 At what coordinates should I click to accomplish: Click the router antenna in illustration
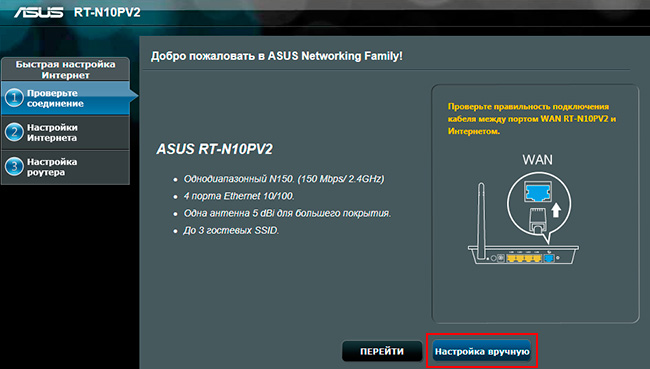(x=481, y=220)
